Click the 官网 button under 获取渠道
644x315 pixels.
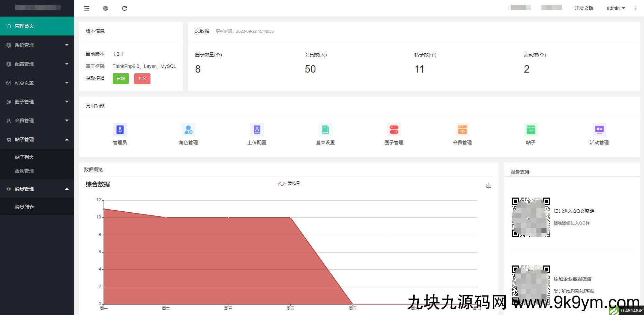[x=120, y=78]
